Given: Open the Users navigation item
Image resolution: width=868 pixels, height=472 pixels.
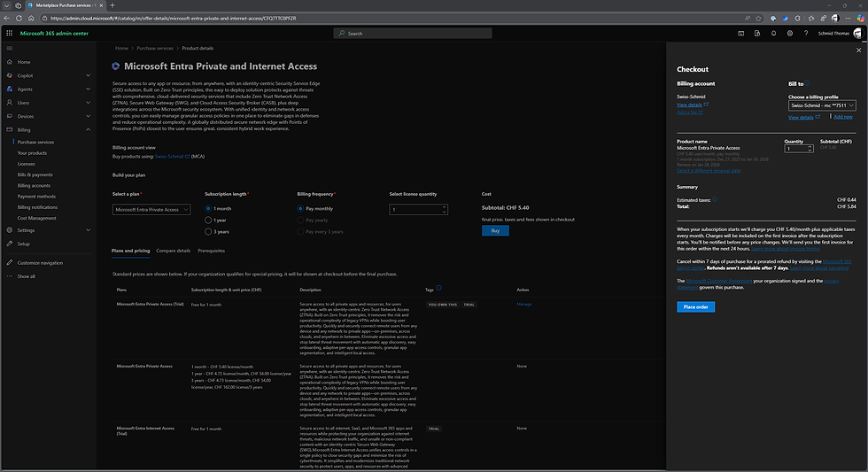Looking at the screenshot, I should 23,103.
